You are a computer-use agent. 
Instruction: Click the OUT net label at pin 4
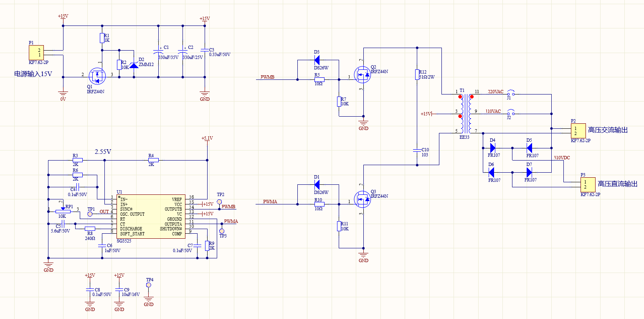tap(104, 212)
